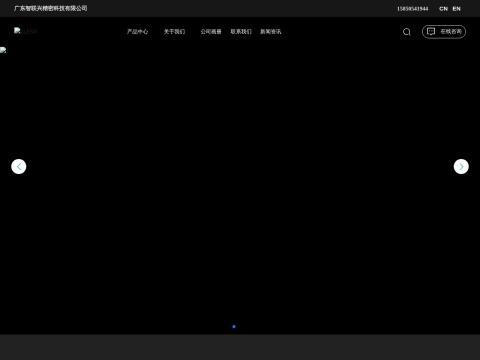Click the search magnifier icon
480x360 pixels.
[x=406, y=32]
